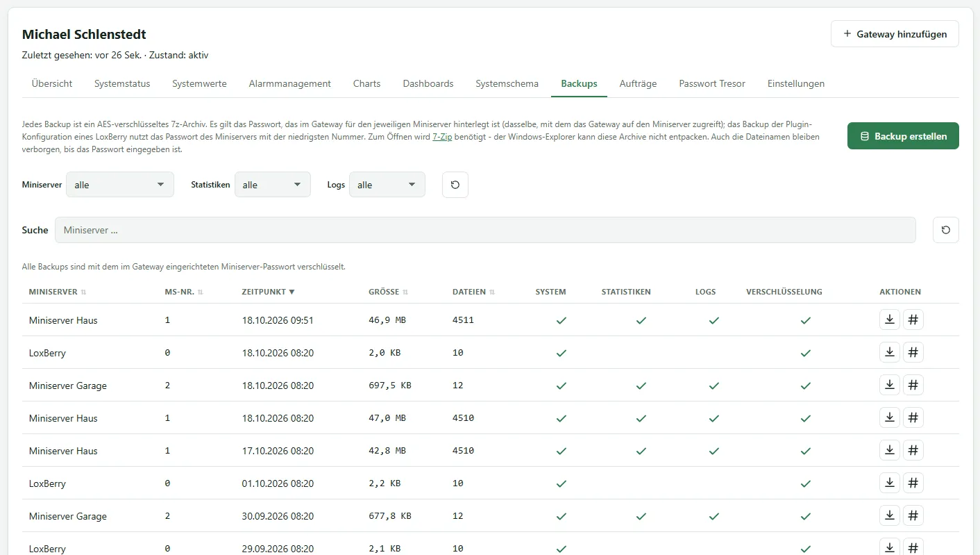980x555 pixels.
Task: Sort table by Dateien column
Action: [x=473, y=292]
